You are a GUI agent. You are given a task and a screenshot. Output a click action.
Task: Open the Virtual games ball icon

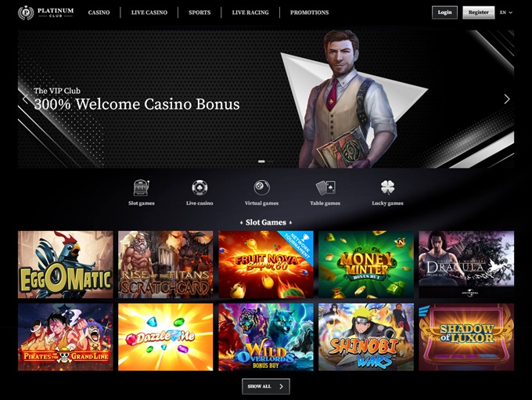click(x=261, y=187)
